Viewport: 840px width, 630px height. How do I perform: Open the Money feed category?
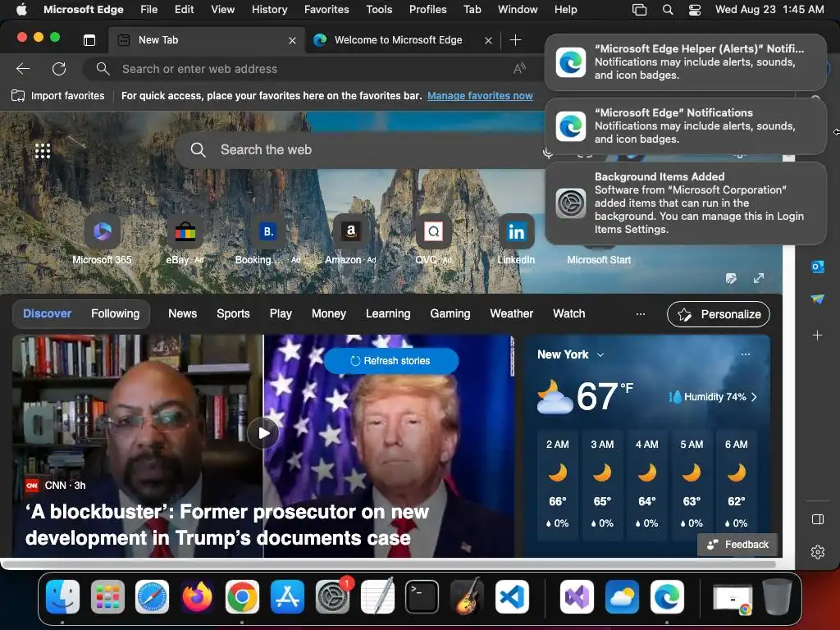pos(329,314)
